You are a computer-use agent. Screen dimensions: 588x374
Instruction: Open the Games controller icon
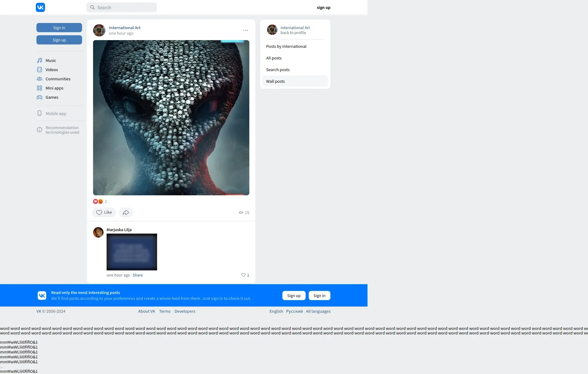coord(40,97)
